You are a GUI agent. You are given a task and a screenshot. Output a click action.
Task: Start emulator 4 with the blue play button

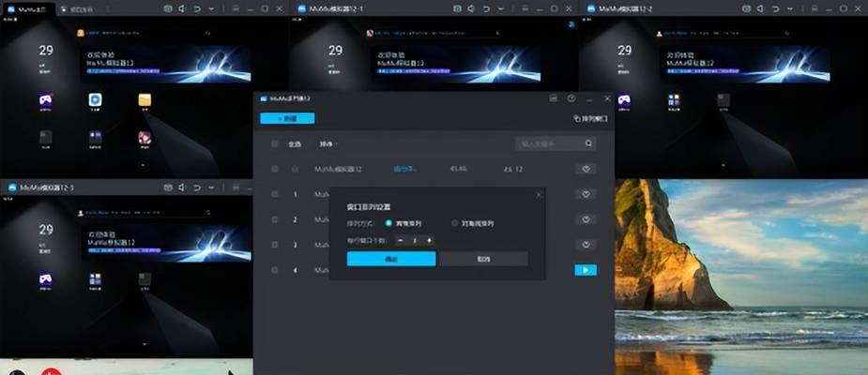586,270
